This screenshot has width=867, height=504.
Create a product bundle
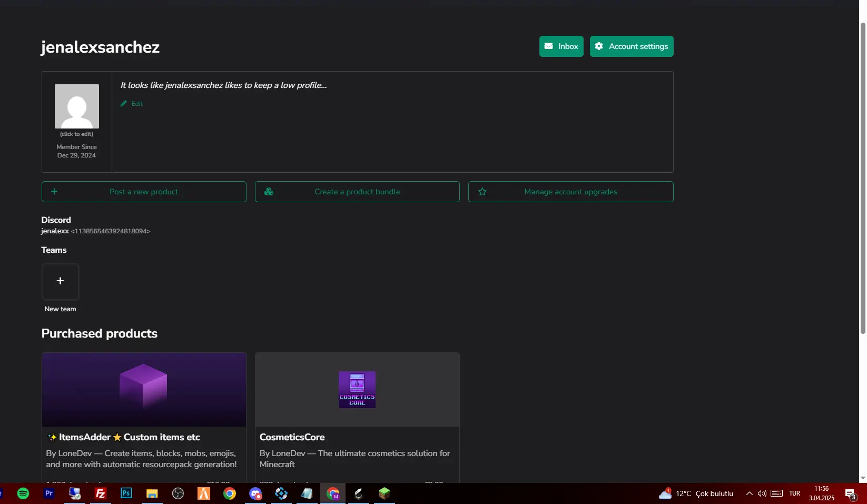(357, 192)
